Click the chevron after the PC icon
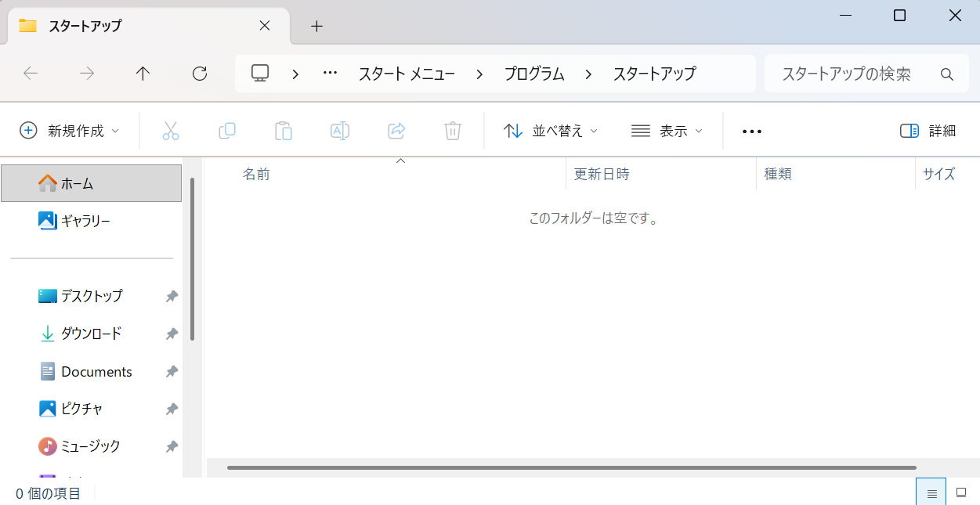Image resolution: width=980 pixels, height=505 pixels. pos(295,74)
